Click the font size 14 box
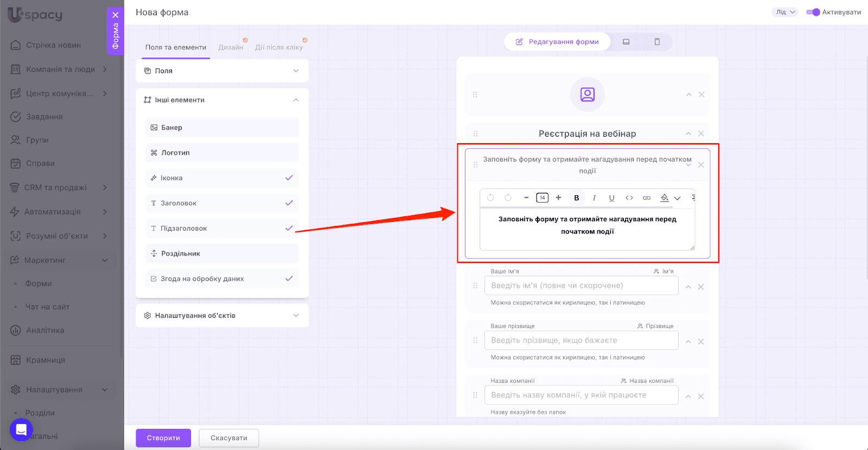This screenshot has height=450, width=868. (x=542, y=198)
